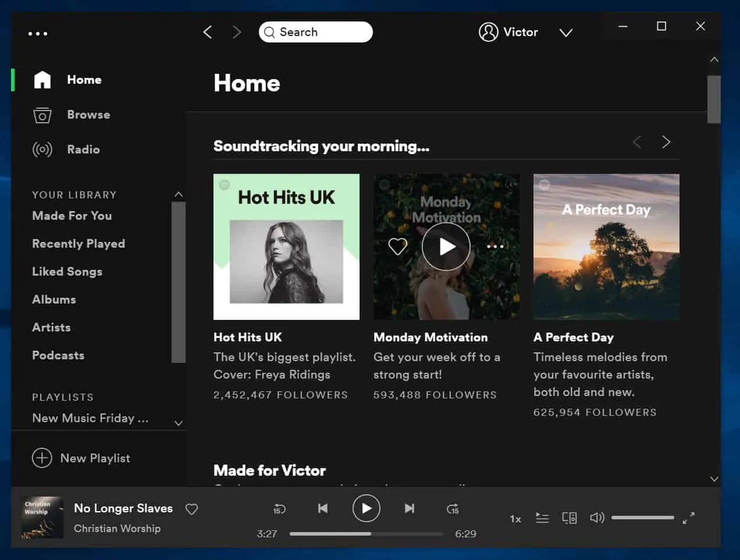Open the Victor account dropdown arrow

click(x=566, y=33)
